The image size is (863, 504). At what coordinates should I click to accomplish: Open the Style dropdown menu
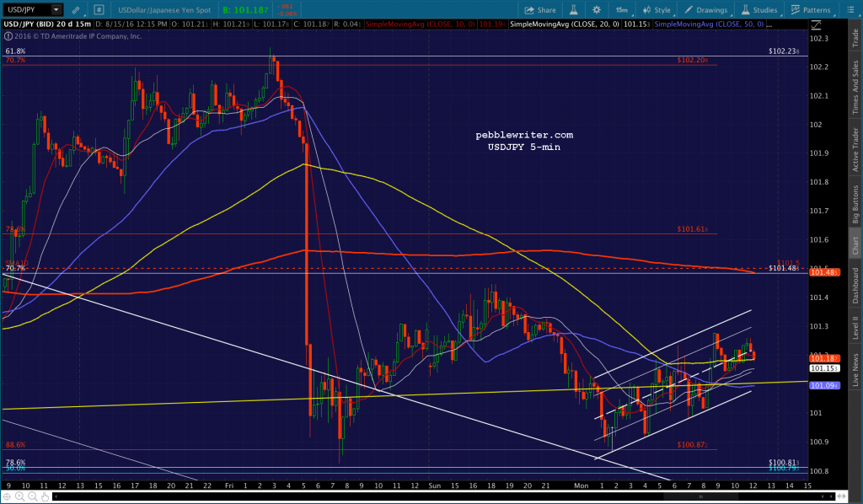[657, 10]
